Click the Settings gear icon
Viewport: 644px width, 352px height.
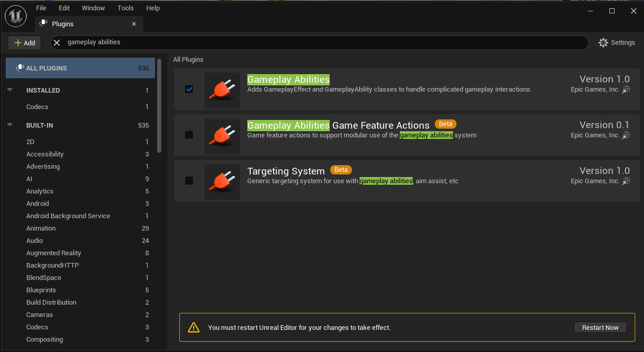tap(603, 43)
